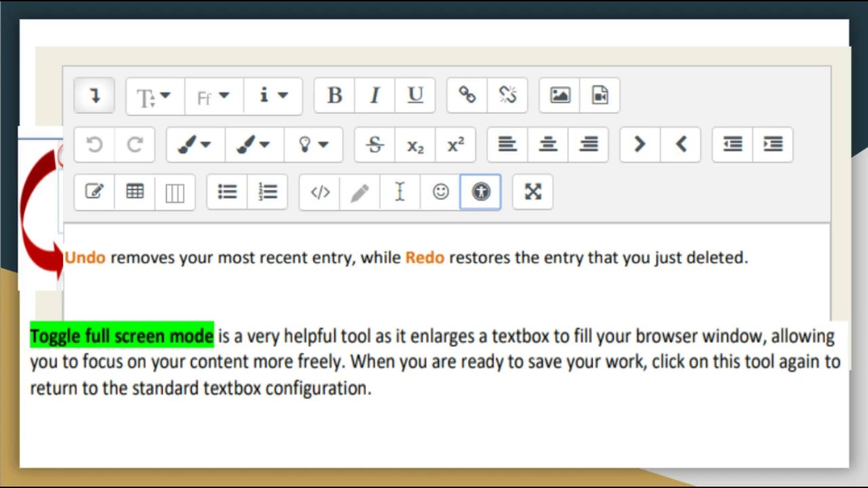Toggle full screen mode icon
Viewport: 868px width, 488px height.
533,192
